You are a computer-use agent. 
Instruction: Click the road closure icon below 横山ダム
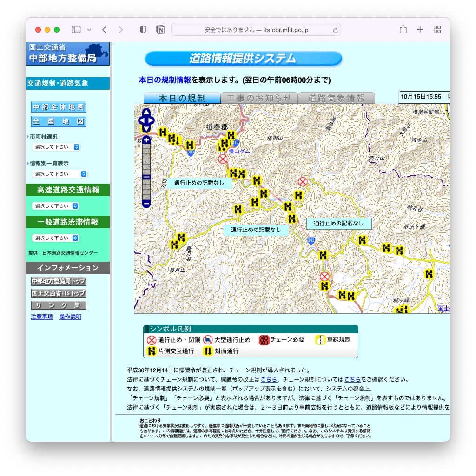[223, 159]
